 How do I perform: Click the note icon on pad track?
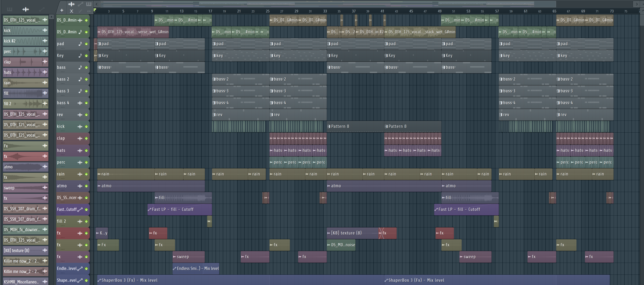(x=80, y=44)
